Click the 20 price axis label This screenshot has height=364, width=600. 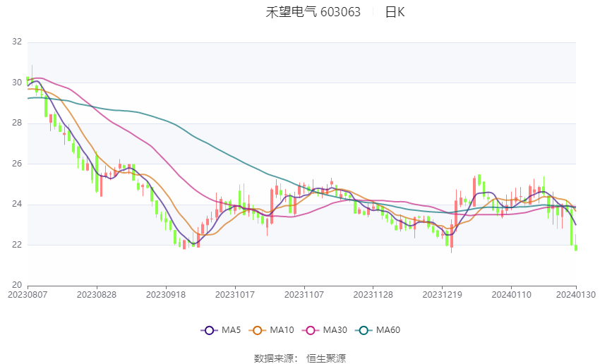[x=17, y=285]
